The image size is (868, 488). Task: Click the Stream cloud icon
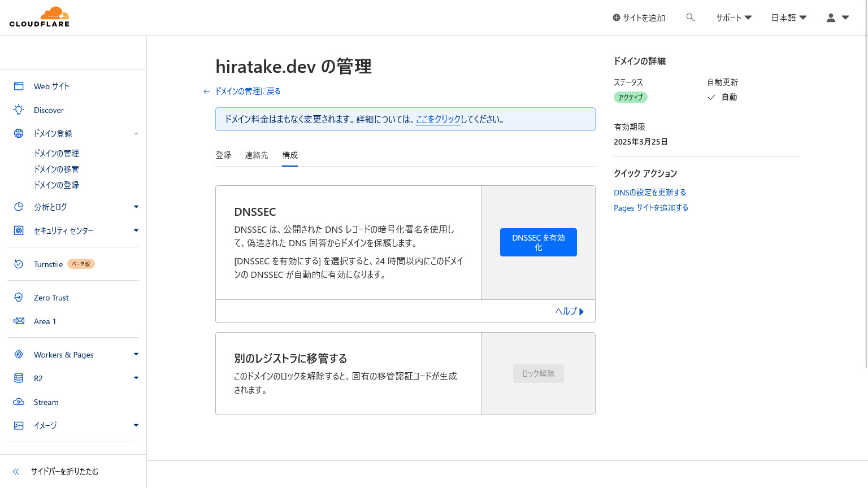19,402
